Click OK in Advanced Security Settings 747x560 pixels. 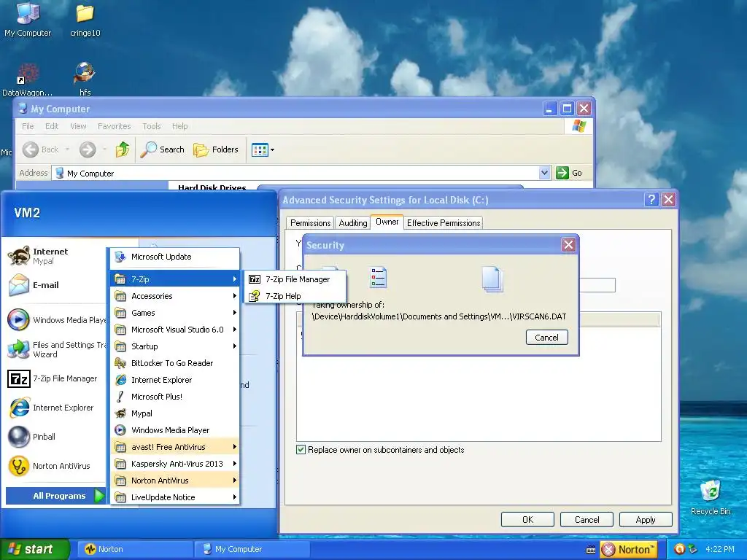527,519
